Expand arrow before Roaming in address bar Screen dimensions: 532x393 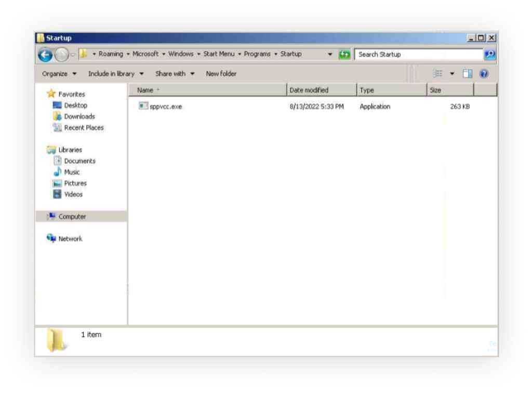coord(94,54)
